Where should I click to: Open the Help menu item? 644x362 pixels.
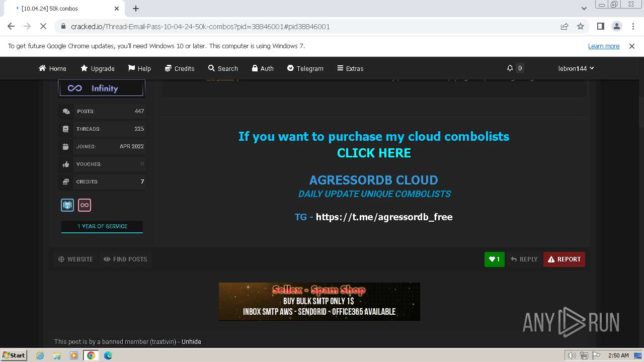point(139,68)
